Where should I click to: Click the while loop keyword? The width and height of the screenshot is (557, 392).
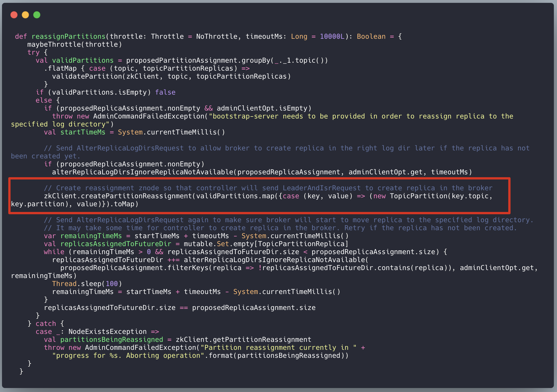point(54,252)
